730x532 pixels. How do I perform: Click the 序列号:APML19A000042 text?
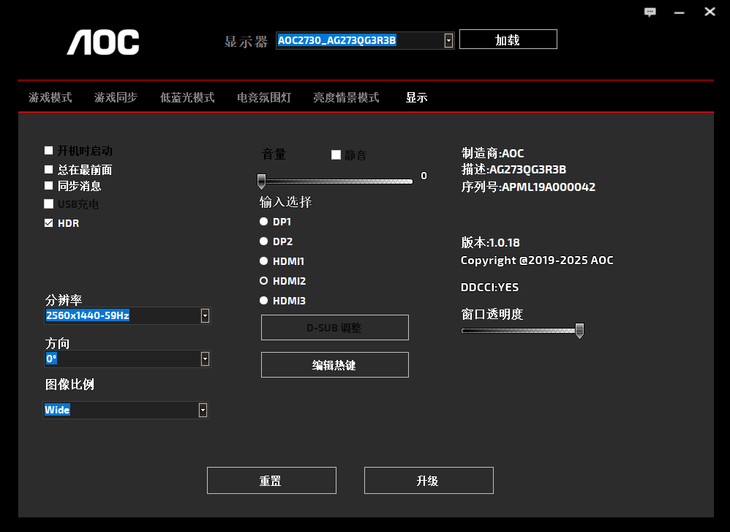click(x=528, y=187)
